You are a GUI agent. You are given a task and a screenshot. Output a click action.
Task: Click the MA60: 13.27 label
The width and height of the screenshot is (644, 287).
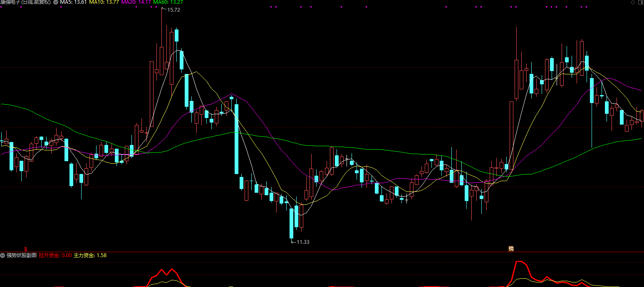168,2
